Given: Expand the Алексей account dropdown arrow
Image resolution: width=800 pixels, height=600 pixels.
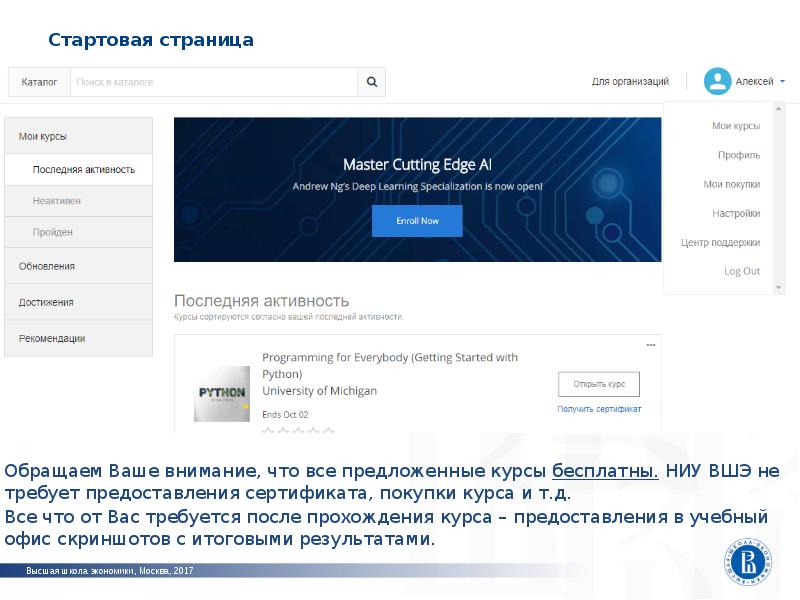Looking at the screenshot, I should (783, 82).
